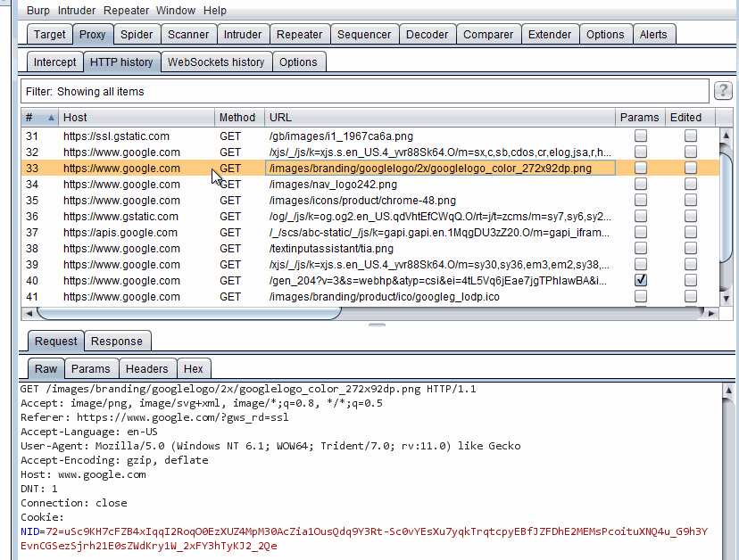This screenshot has width=739, height=560.
Task: Open the Intruder menu in the menu bar
Action: pyautogui.click(x=77, y=11)
